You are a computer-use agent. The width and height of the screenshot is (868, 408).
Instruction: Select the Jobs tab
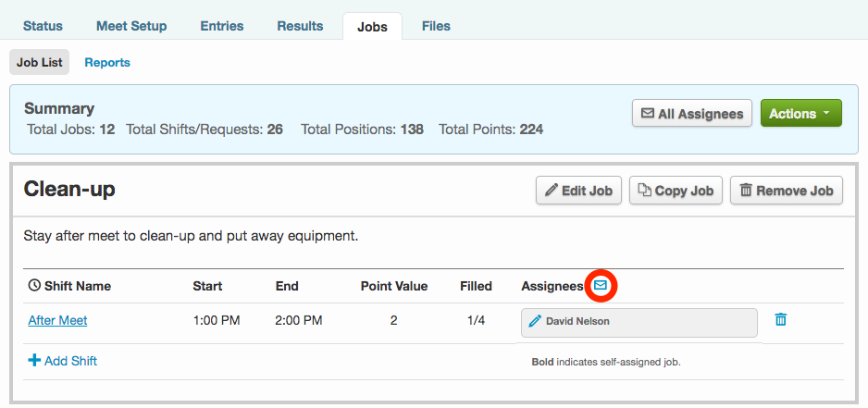pos(372,26)
